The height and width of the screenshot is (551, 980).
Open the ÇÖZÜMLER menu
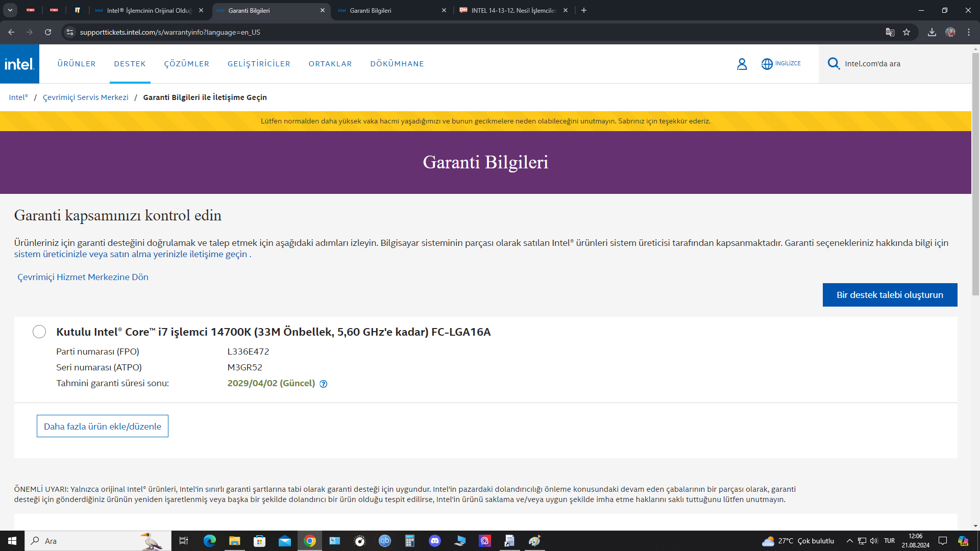187,64
